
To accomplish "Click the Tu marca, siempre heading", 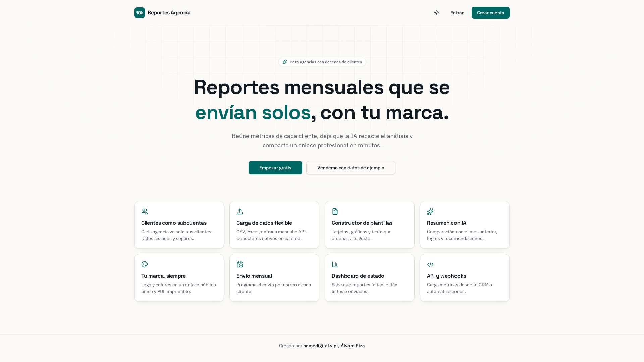I will (163, 276).
